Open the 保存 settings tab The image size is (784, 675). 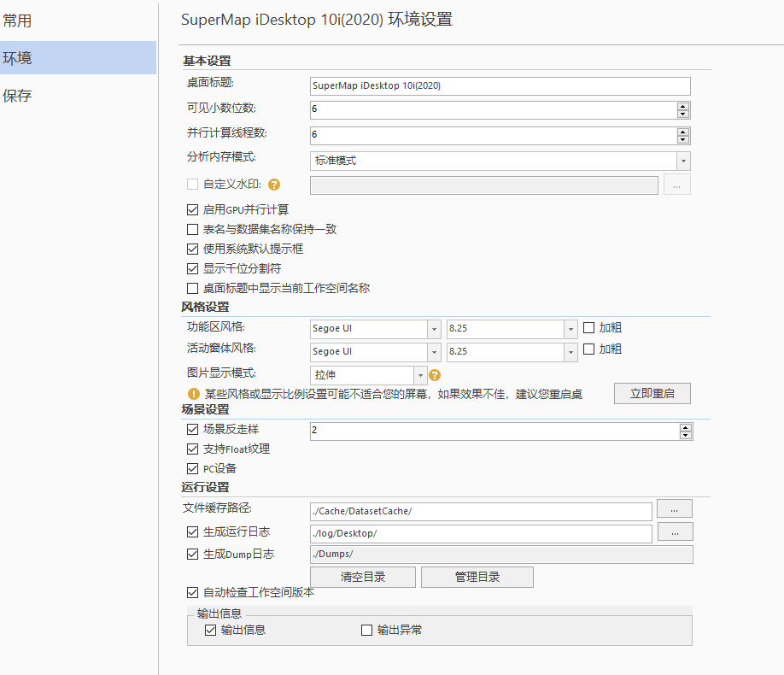pyautogui.click(x=78, y=96)
